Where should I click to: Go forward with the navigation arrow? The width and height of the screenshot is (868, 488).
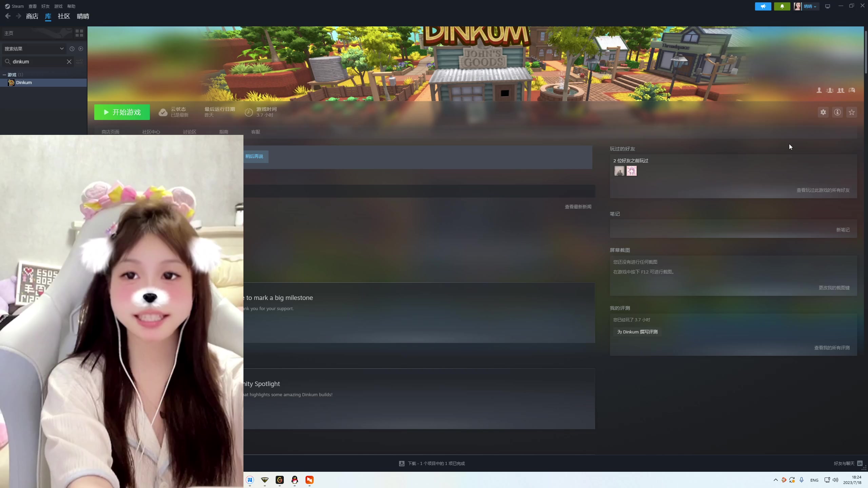(x=19, y=16)
